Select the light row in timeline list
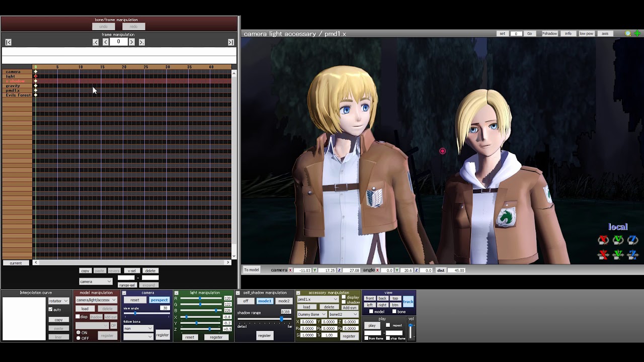 tap(17, 76)
